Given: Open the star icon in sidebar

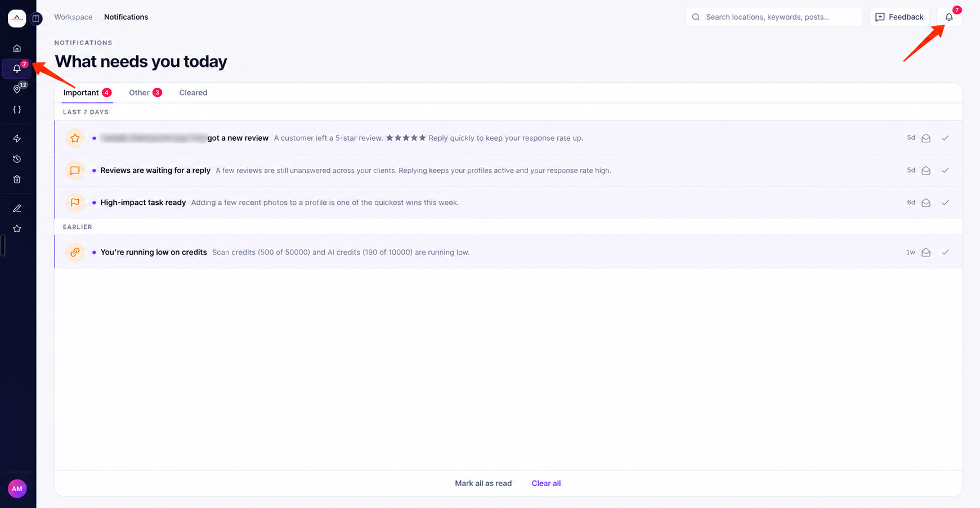Looking at the screenshot, I should 17,229.
